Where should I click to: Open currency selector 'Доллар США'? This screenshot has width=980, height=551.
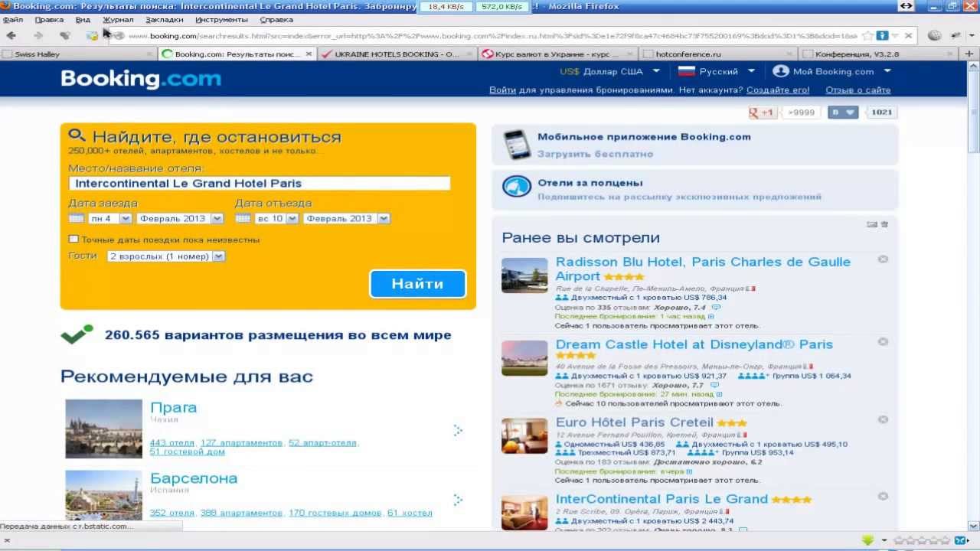610,71
